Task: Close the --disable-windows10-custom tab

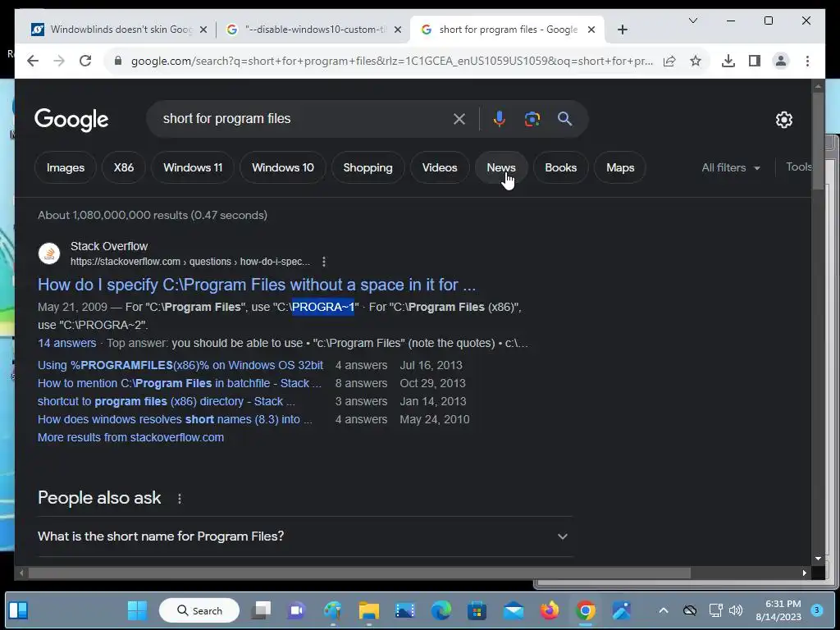Action: pyautogui.click(x=398, y=30)
